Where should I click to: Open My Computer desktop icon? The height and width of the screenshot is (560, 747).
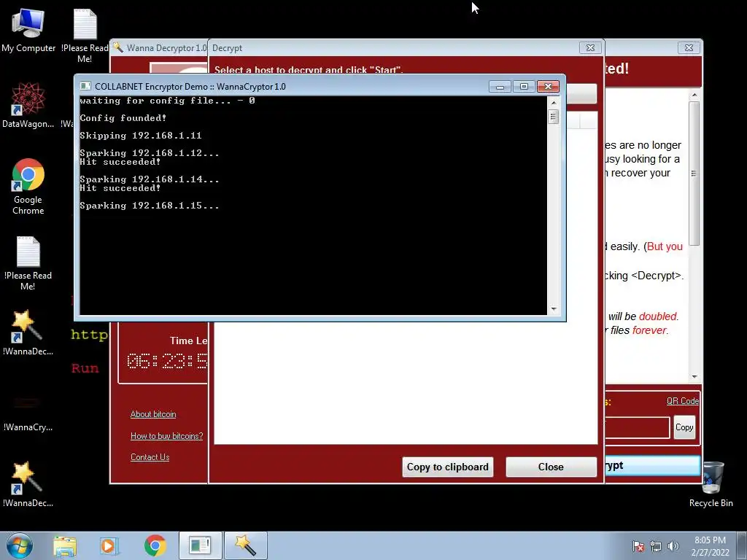(28, 31)
